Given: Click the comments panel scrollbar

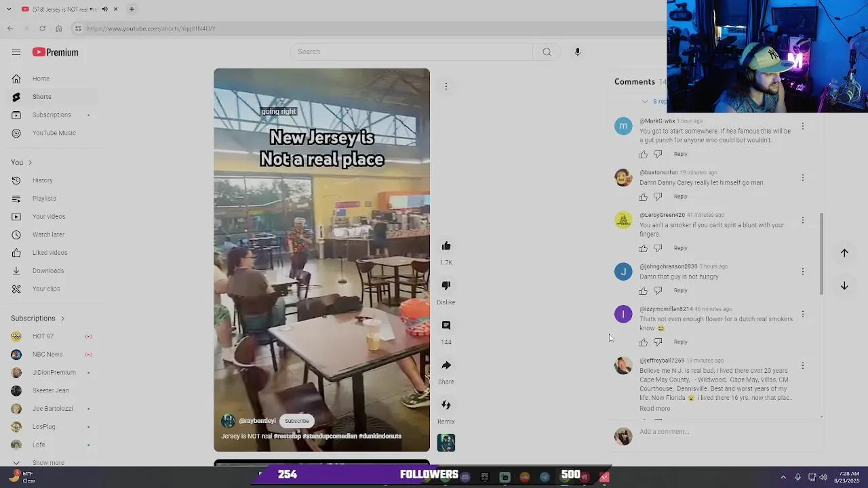Looking at the screenshot, I should 822,254.
